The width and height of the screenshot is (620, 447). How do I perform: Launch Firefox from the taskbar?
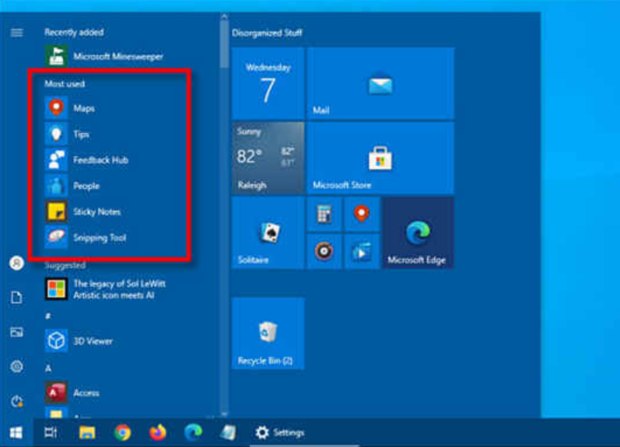click(x=158, y=432)
